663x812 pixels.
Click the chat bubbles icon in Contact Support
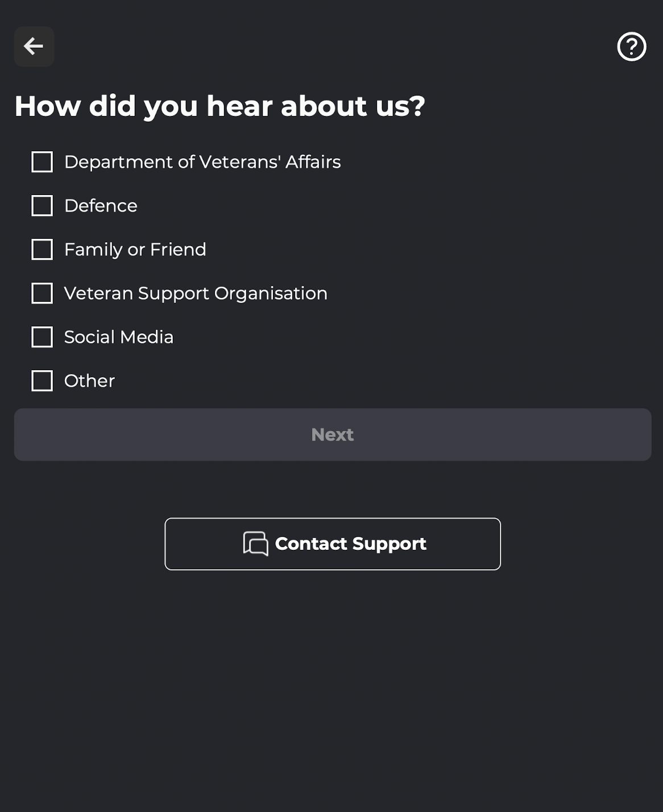(x=255, y=544)
